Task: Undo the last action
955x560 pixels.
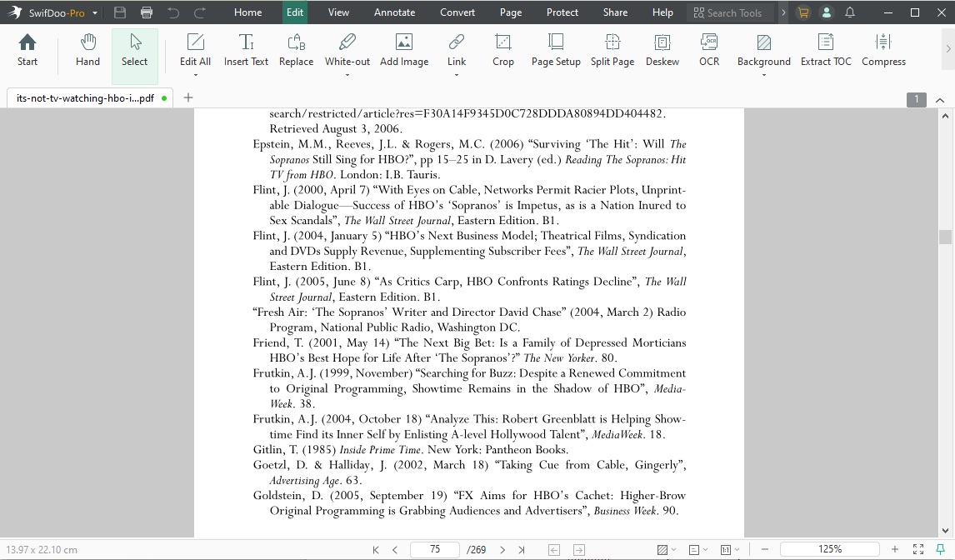Action: 173,12
